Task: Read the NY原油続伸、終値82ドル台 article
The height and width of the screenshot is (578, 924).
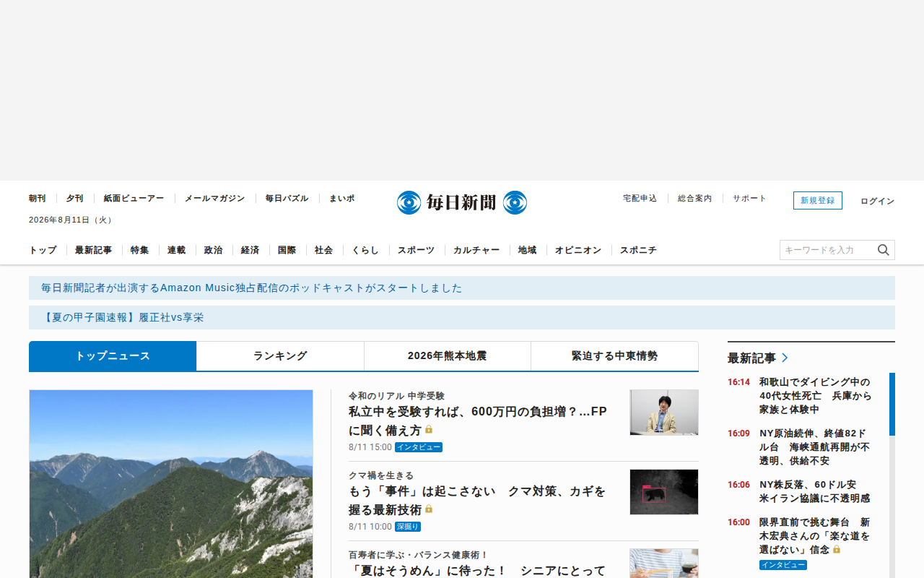Action: coord(816,447)
